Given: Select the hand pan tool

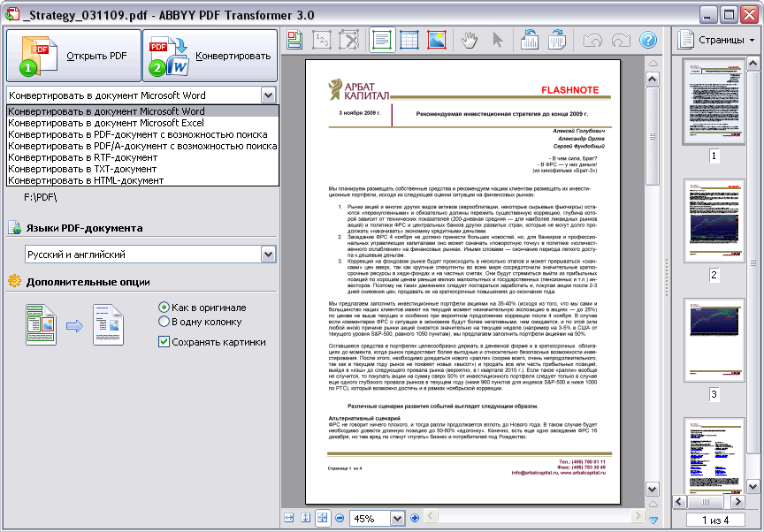Looking at the screenshot, I should tap(469, 40).
